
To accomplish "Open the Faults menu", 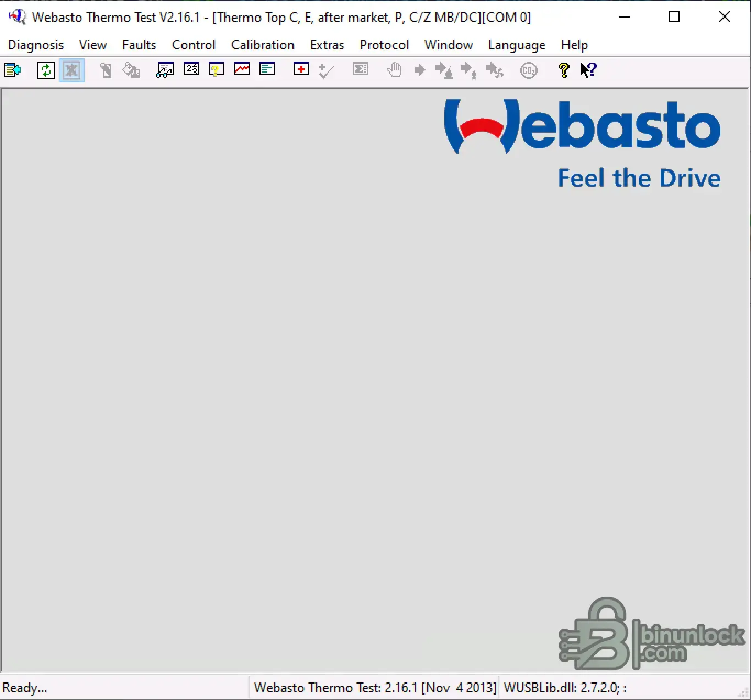I will [139, 45].
